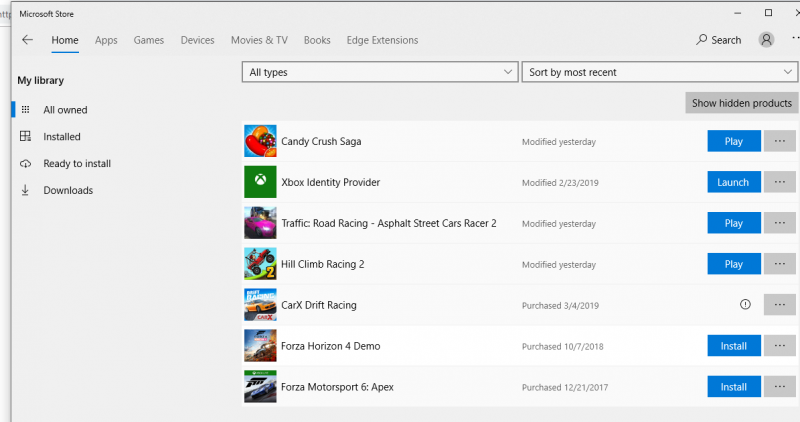The width and height of the screenshot is (800, 422).
Task: Click the back arrow icon
Action: [x=27, y=40]
